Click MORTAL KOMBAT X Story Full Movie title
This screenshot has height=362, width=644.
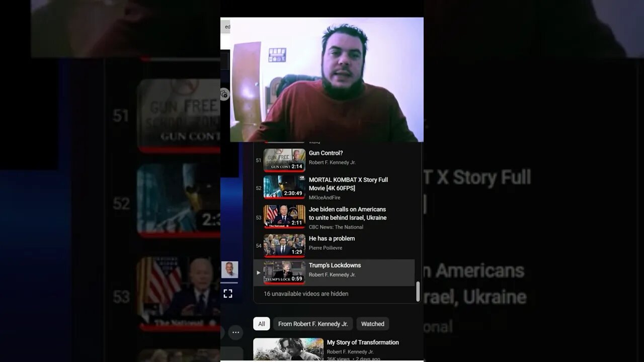tap(348, 184)
